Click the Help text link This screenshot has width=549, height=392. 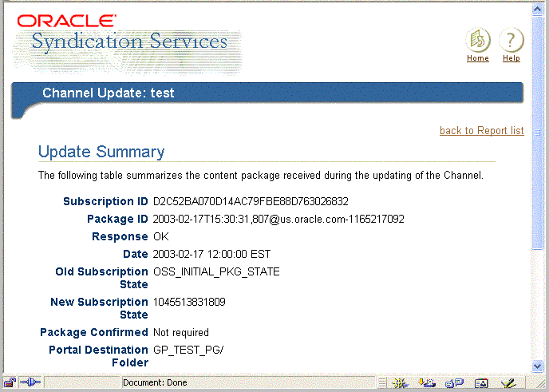tap(511, 58)
